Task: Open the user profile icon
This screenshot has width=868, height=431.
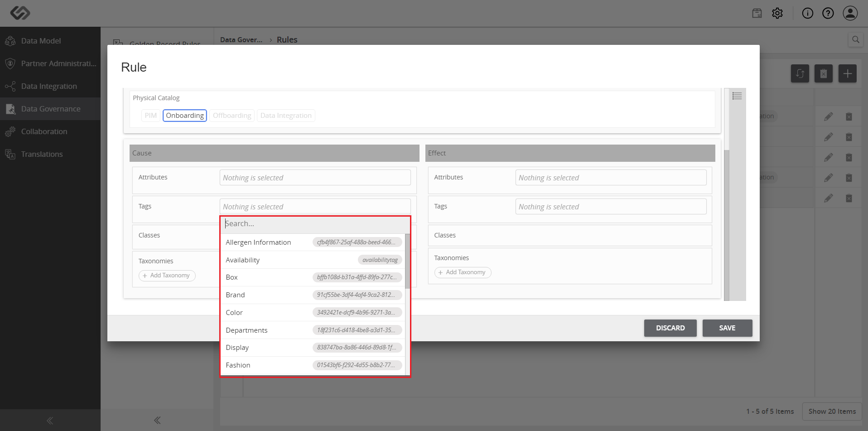Action: pos(850,13)
